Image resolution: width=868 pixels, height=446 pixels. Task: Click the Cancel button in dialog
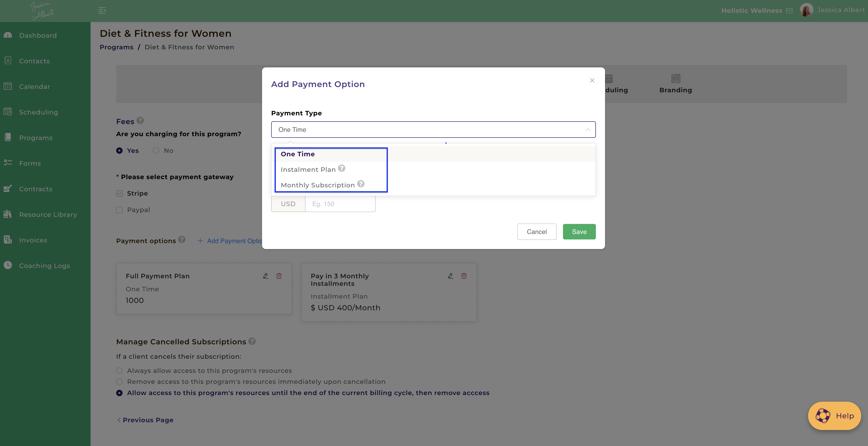pyautogui.click(x=537, y=232)
